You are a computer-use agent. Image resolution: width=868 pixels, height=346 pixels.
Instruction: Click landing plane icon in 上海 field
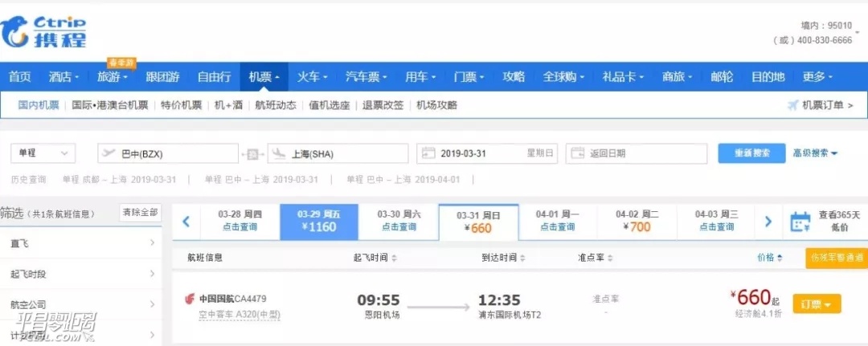point(279,153)
